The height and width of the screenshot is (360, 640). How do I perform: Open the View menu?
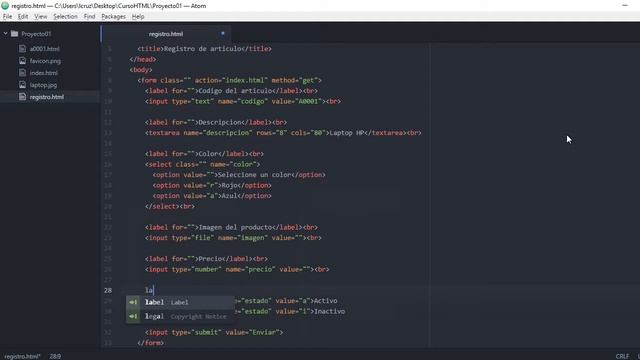(40, 17)
